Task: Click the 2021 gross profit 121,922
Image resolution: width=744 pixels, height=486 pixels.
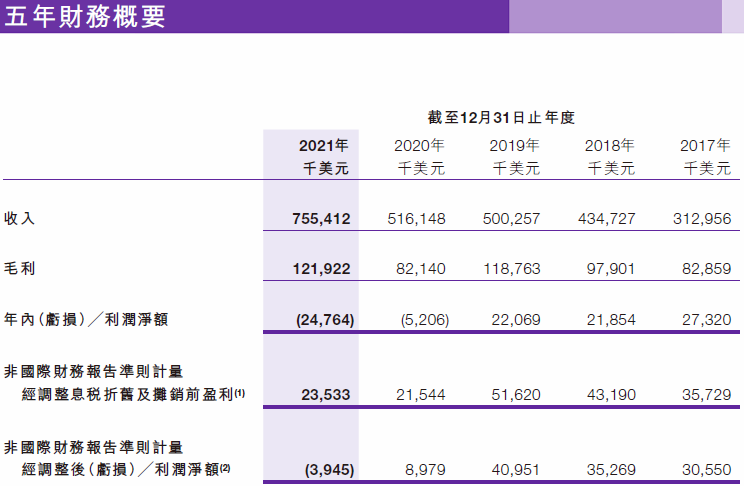Action: pos(321,269)
